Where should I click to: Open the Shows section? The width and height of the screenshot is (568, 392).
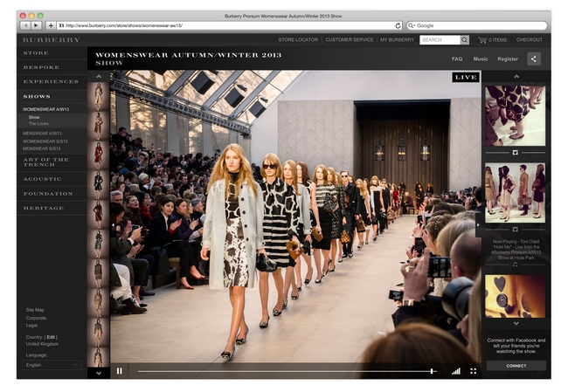coord(37,97)
